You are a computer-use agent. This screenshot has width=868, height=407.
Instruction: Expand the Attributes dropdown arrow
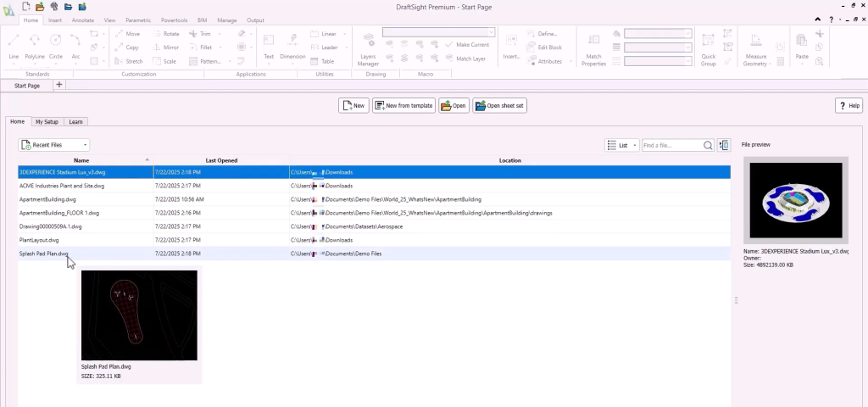pyautogui.click(x=570, y=61)
